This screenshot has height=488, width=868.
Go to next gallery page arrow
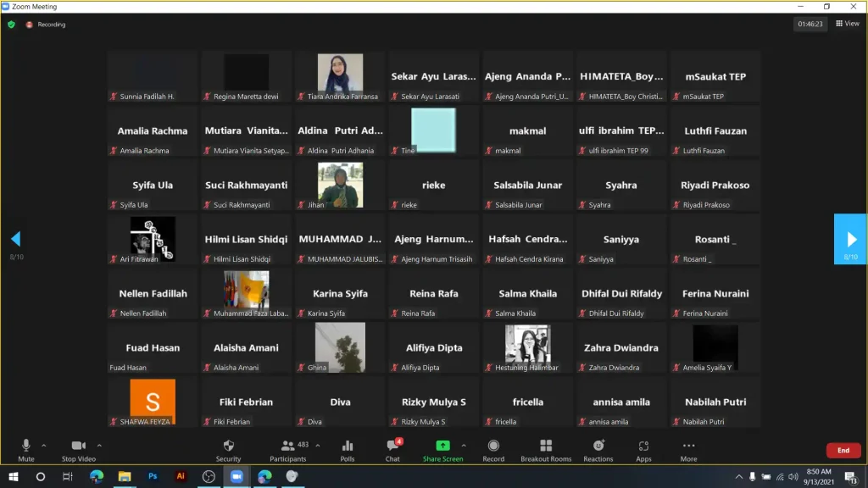[x=850, y=239]
